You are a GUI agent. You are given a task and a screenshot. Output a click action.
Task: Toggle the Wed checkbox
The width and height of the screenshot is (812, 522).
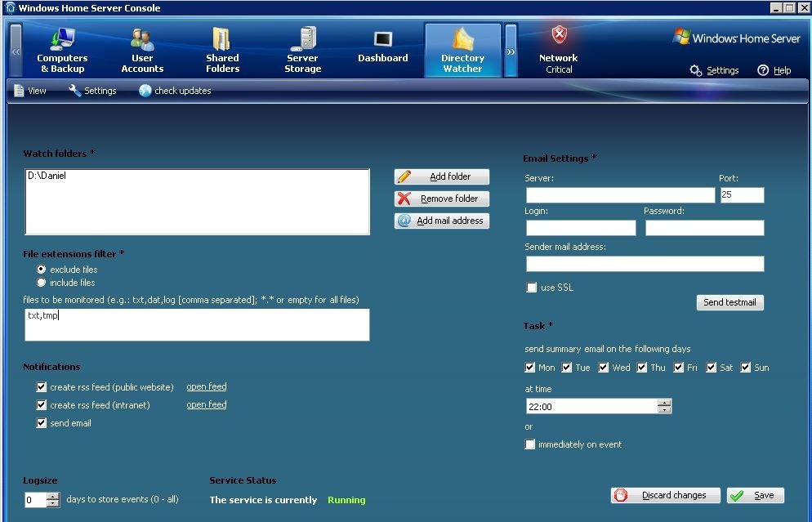pyautogui.click(x=604, y=368)
